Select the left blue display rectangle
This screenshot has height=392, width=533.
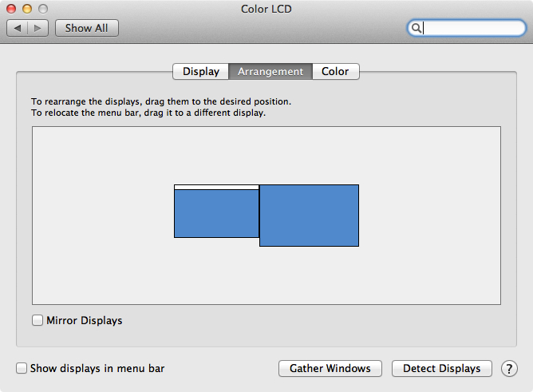tap(216, 214)
